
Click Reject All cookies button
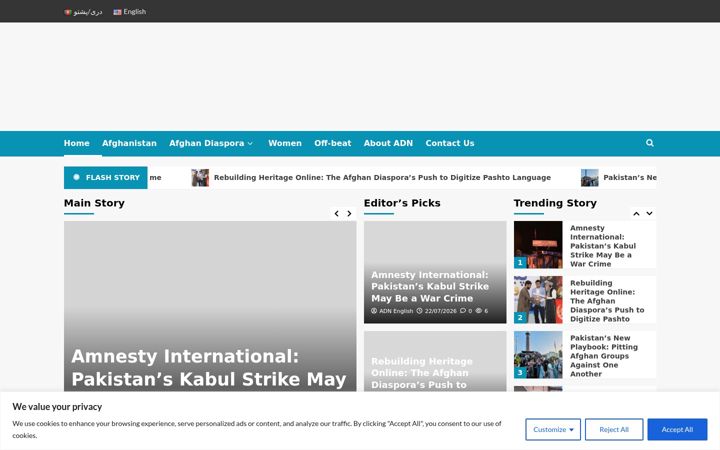click(x=614, y=429)
